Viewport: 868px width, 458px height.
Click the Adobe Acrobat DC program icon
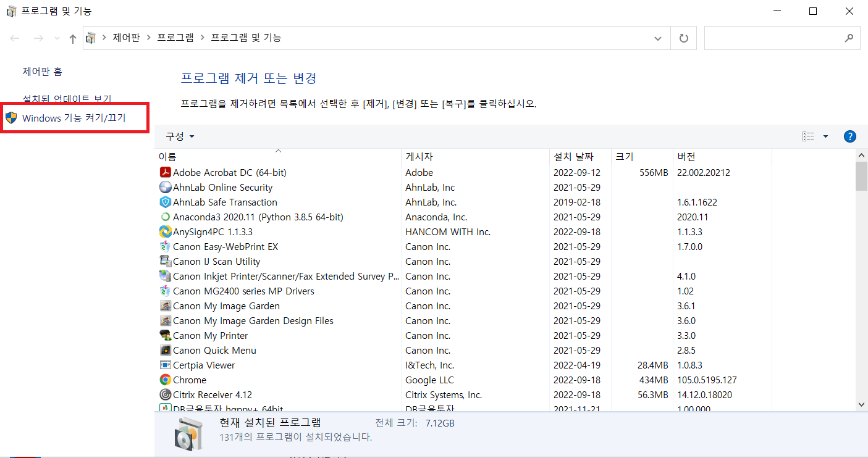(x=165, y=173)
